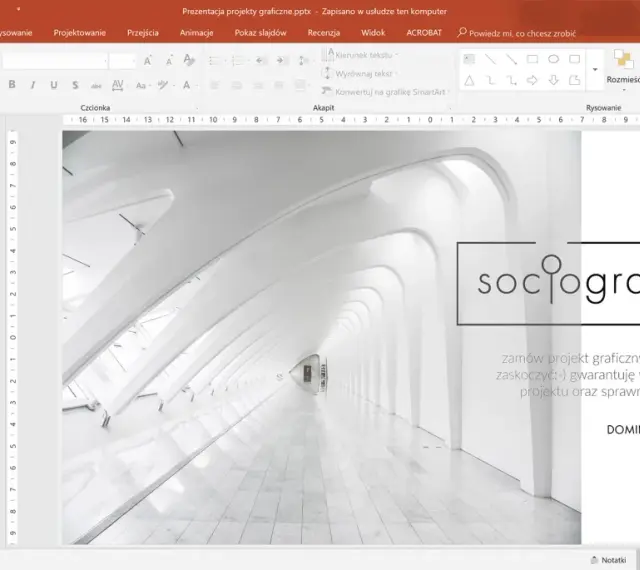Viewport: 640px width, 570px height.
Task: Center the text alignment
Action: pos(236,85)
